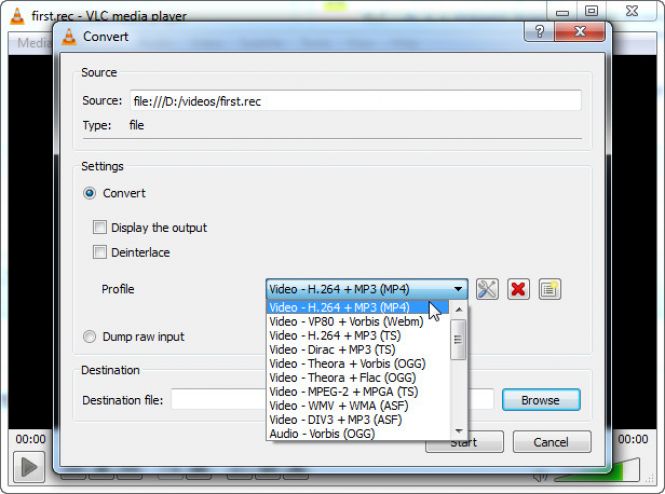Click the Start button
Viewport: 665px width, 494px height.
click(464, 442)
